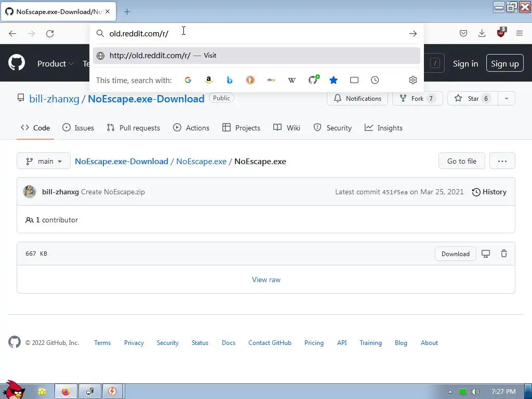The height and width of the screenshot is (399, 532).
Task: Open Firefox from the taskbar
Action: [66, 392]
